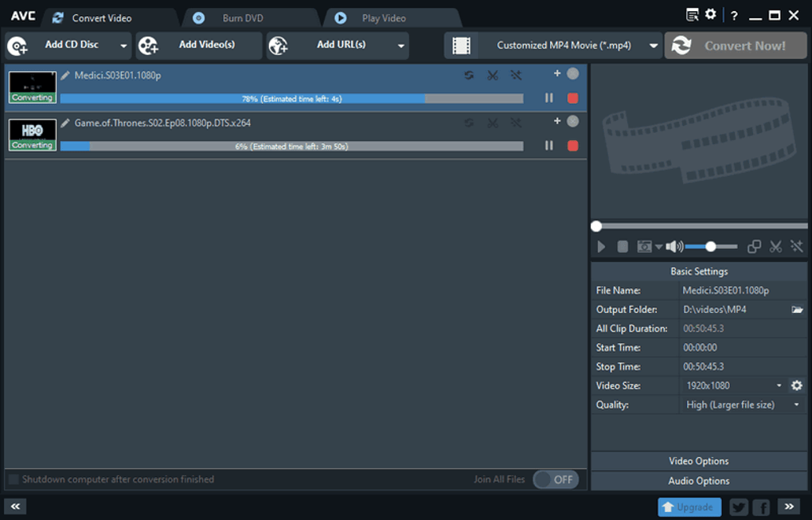Open the Twitter share icon
Screen dimensions: 812x520
click(738, 506)
